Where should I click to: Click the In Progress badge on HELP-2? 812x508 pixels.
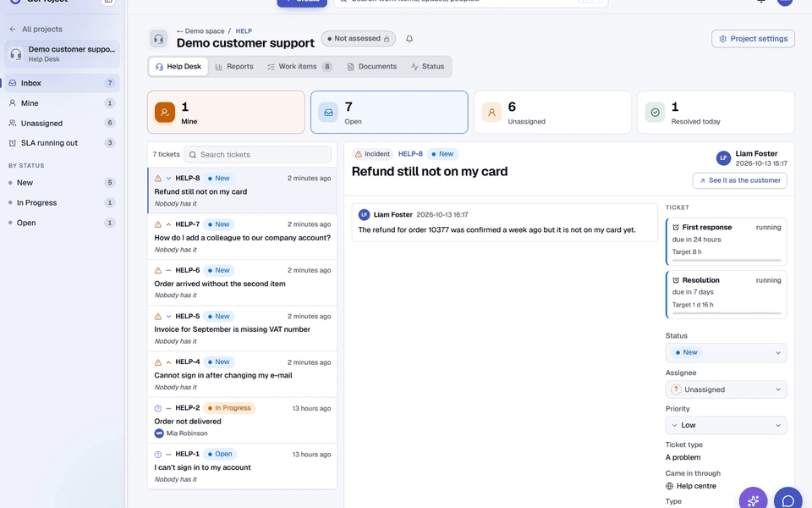click(229, 408)
